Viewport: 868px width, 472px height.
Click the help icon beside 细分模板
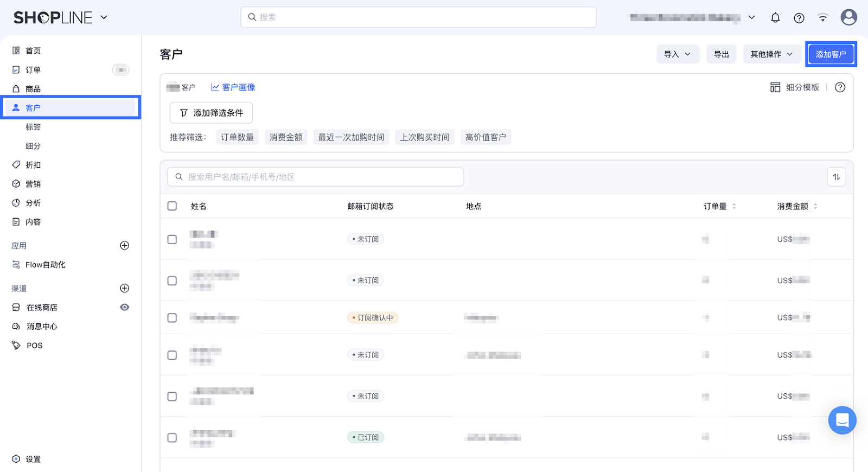pos(840,87)
